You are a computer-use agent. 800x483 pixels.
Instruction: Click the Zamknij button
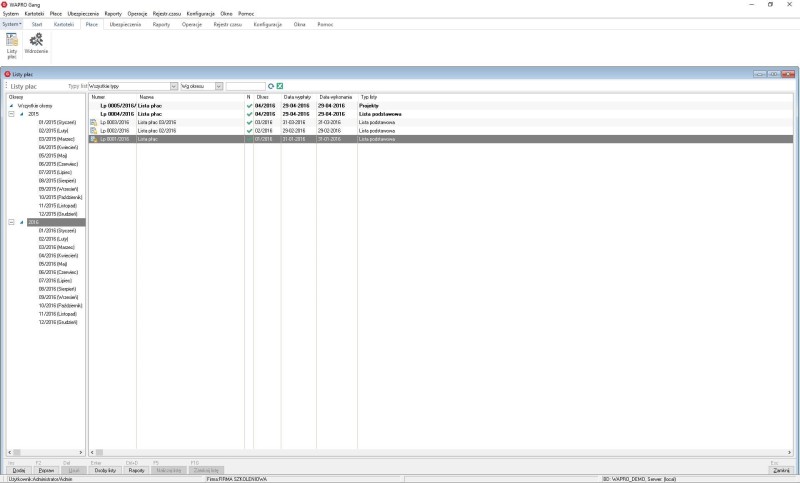781,469
